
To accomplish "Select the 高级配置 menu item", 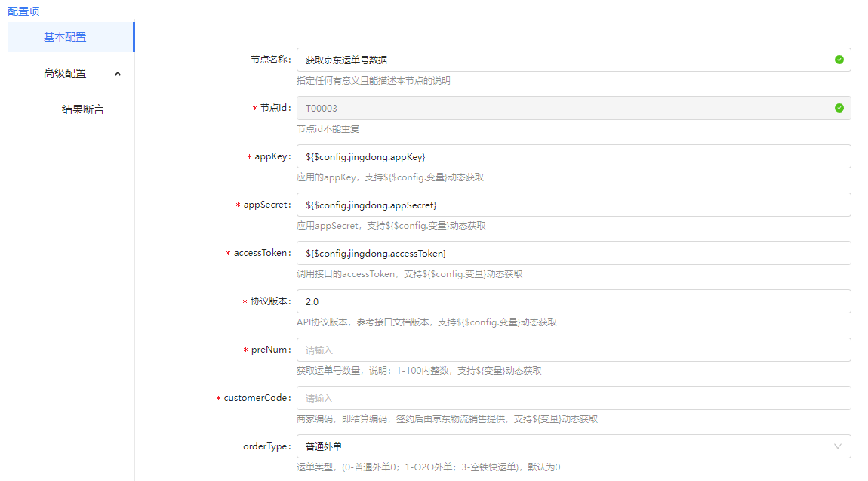I will point(65,73).
